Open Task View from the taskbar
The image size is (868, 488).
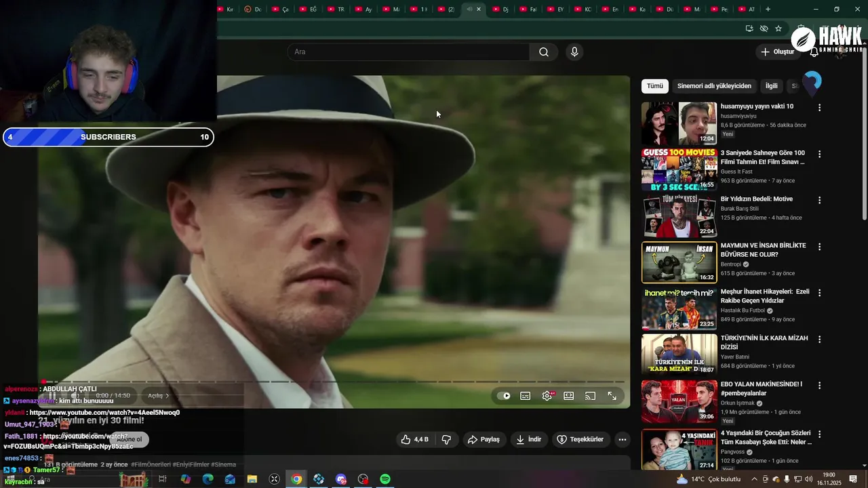pos(163,479)
